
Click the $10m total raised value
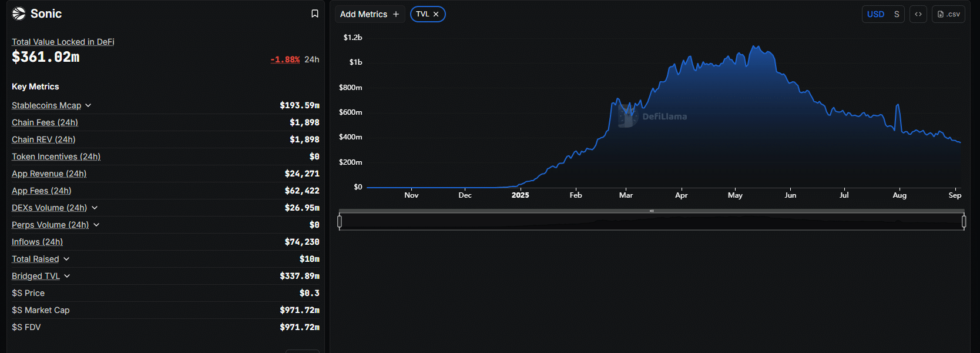[310, 259]
